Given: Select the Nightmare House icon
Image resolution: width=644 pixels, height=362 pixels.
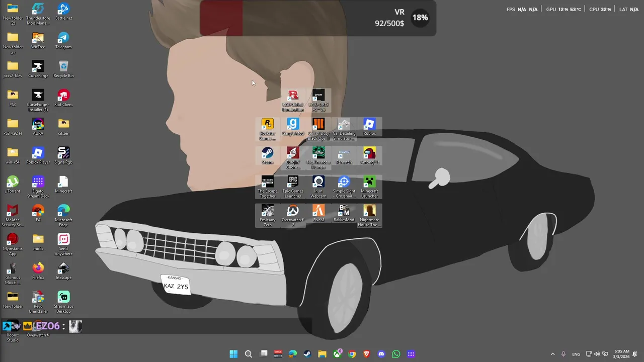Looking at the screenshot, I should 369,216.
